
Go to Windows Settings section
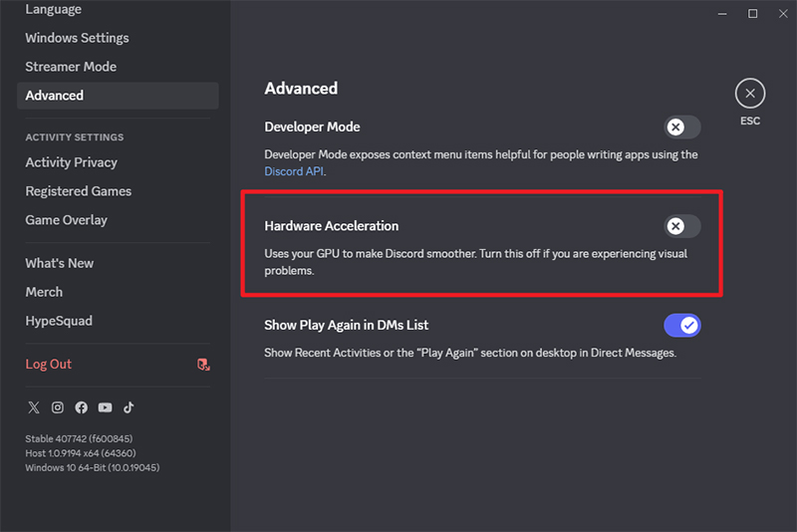coord(78,38)
